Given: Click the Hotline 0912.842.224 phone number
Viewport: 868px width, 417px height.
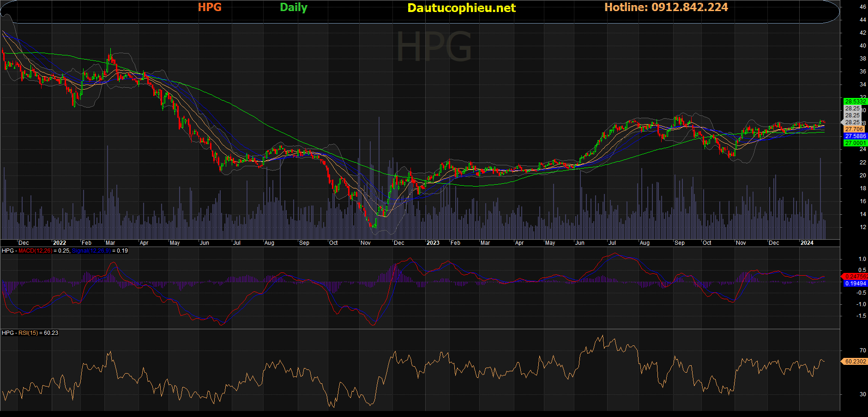Looking at the screenshot, I should pos(666,7).
